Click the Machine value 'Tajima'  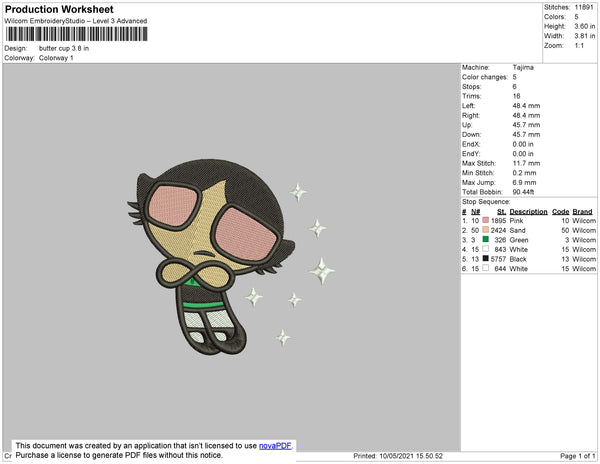point(523,67)
